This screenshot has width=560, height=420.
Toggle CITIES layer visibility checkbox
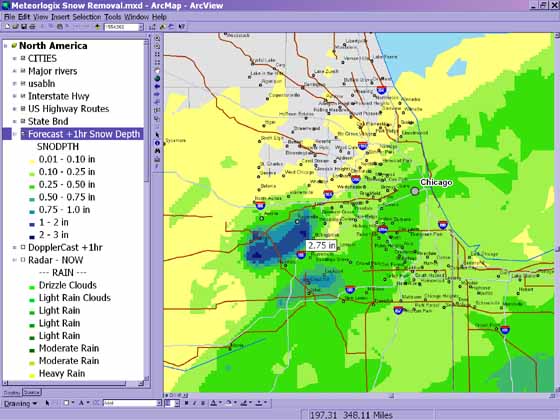(23, 58)
